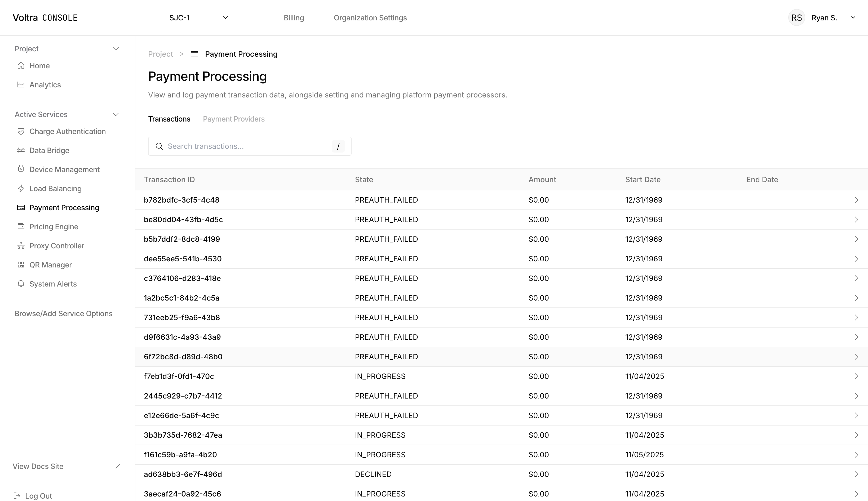Select the Device Management service icon

point(21,169)
